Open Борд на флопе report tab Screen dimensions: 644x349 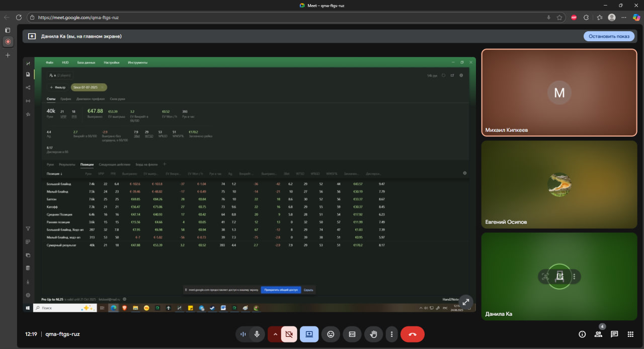click(146, 164)
